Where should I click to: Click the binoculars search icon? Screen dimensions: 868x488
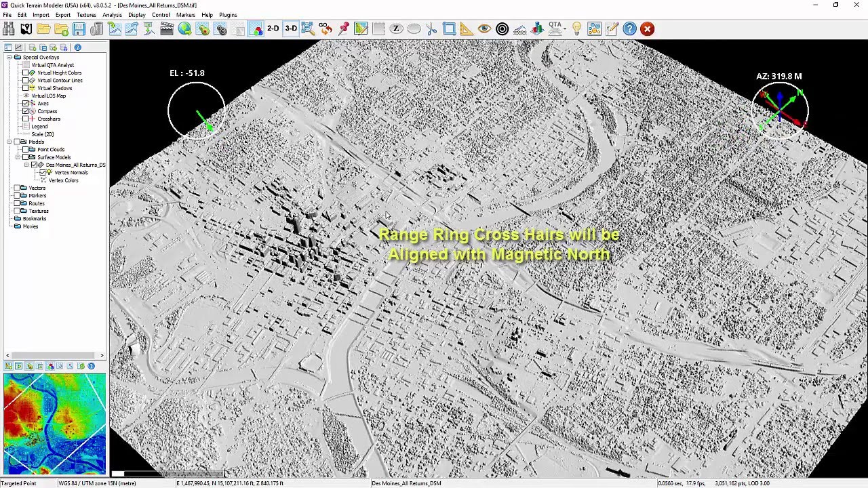tap(9, 28)
